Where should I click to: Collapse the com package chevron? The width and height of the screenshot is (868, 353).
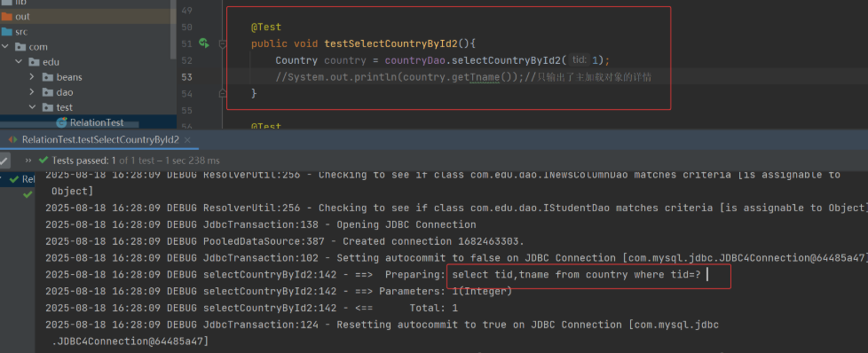pyautogui.click(x=5, y=46)
